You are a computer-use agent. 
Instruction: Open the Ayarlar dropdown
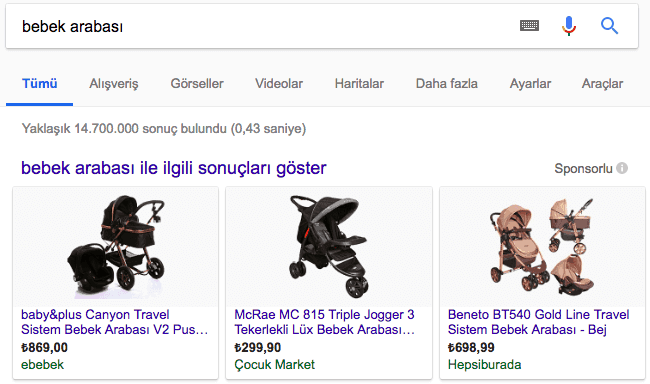point(530,83)
